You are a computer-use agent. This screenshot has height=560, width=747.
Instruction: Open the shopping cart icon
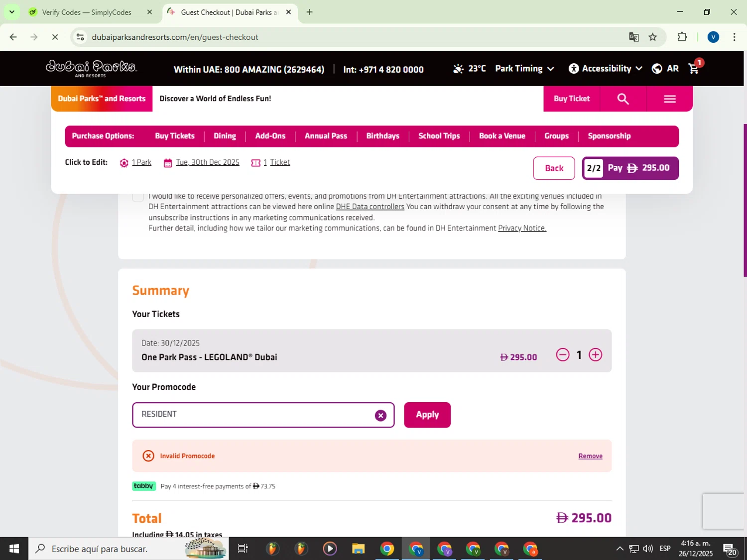(694, 68)
